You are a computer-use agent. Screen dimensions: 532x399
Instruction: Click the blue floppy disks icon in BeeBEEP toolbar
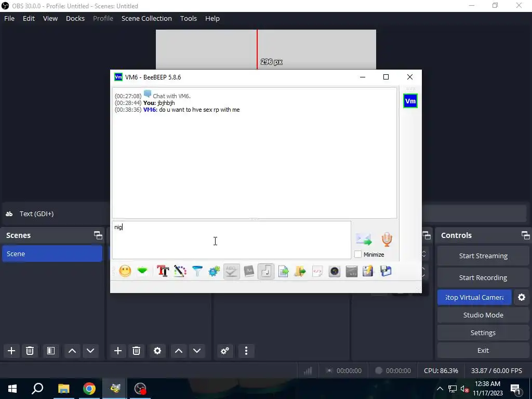(x=386, y=271)
